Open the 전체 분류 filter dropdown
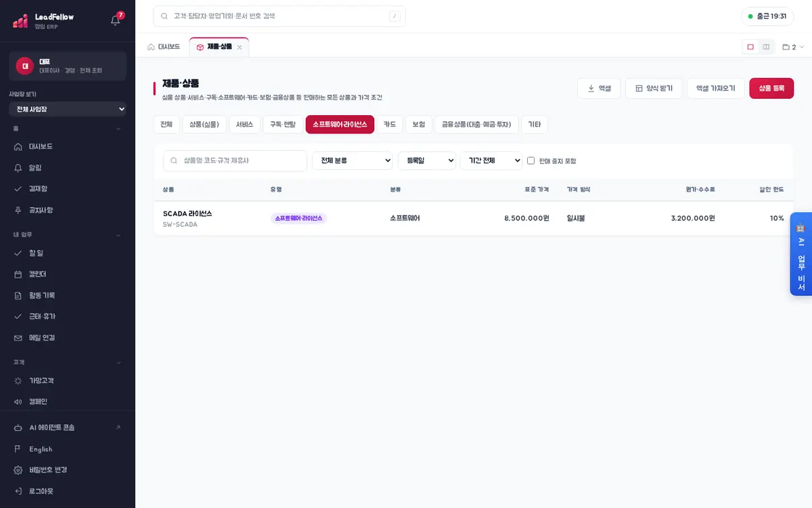 pyautogui.click(x=353, y=161)
